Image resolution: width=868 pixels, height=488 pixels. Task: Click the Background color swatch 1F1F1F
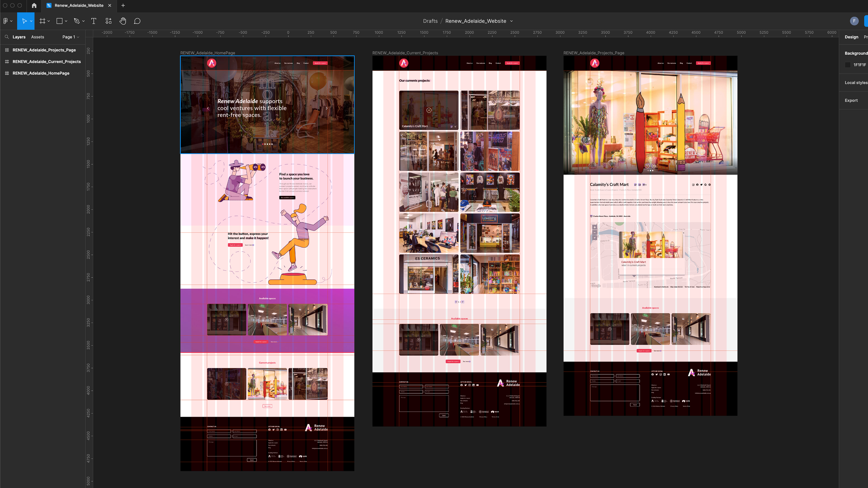(848, 65)
